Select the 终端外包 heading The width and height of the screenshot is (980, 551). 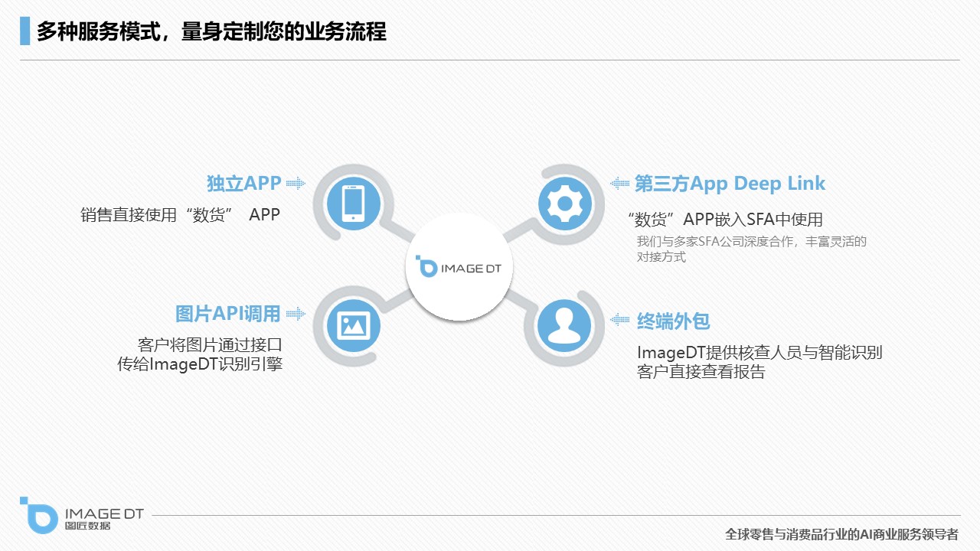(x=673, y=321)
